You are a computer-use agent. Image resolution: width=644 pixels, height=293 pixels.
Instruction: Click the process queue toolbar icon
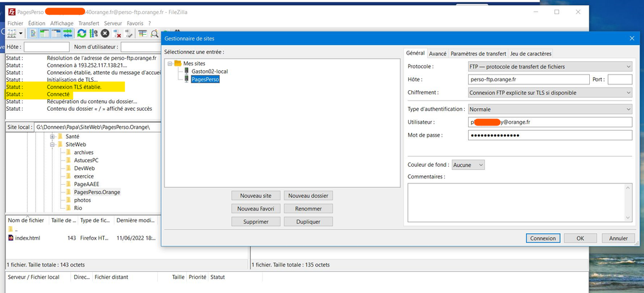point(93,33)
